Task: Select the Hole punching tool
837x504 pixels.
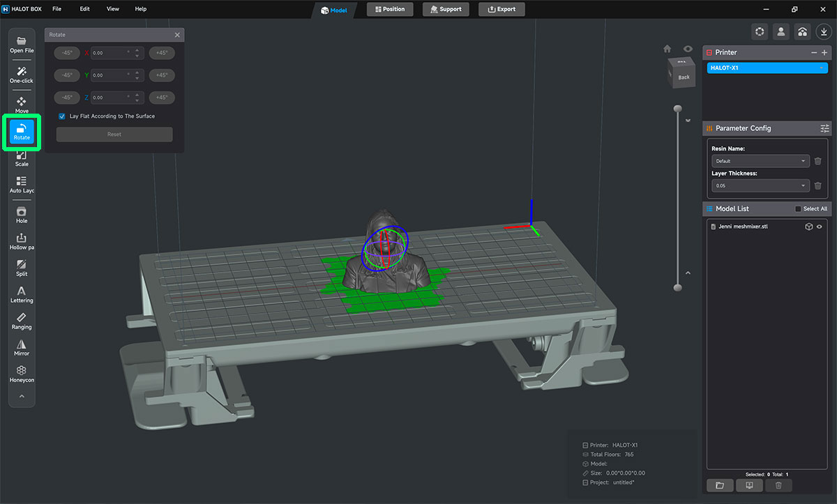Action: (x=22, y=215)
